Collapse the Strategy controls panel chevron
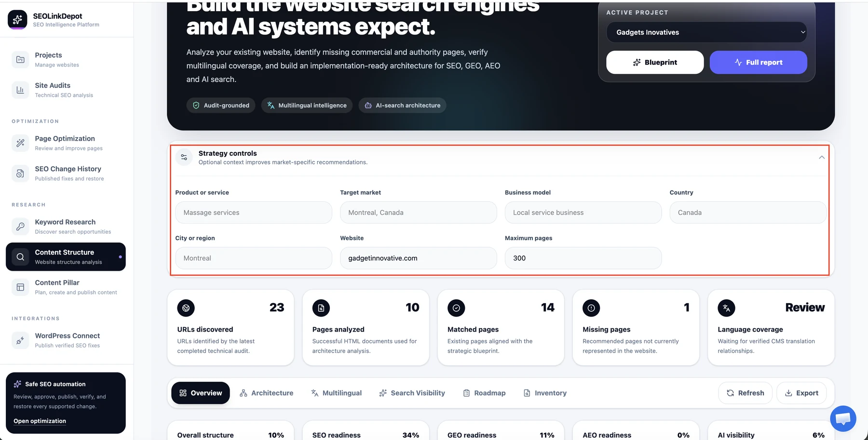Screen dimensions: 868x440 [x=822, y=157]
